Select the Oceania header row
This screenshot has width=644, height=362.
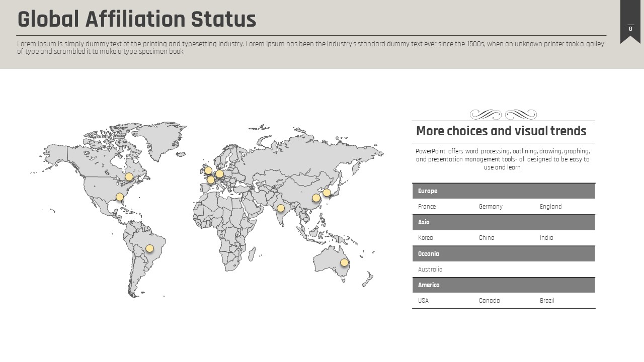(503, 254)
